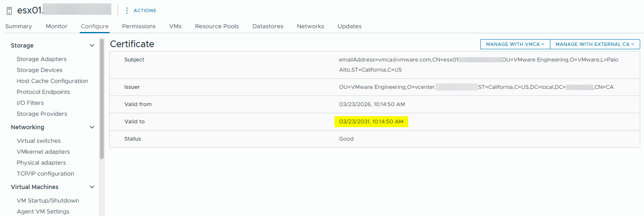Collapse the Virtual Machines section chevron
Screen dimensions: 644x216
point(92,187)
